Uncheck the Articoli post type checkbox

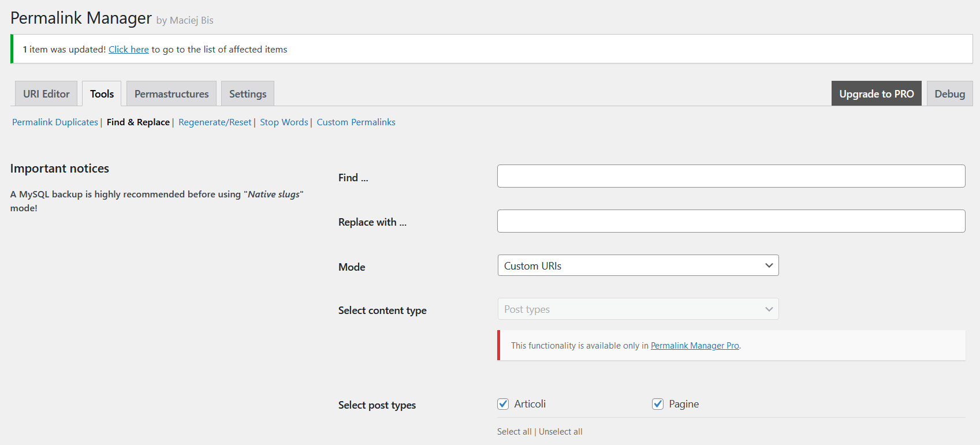503,404
